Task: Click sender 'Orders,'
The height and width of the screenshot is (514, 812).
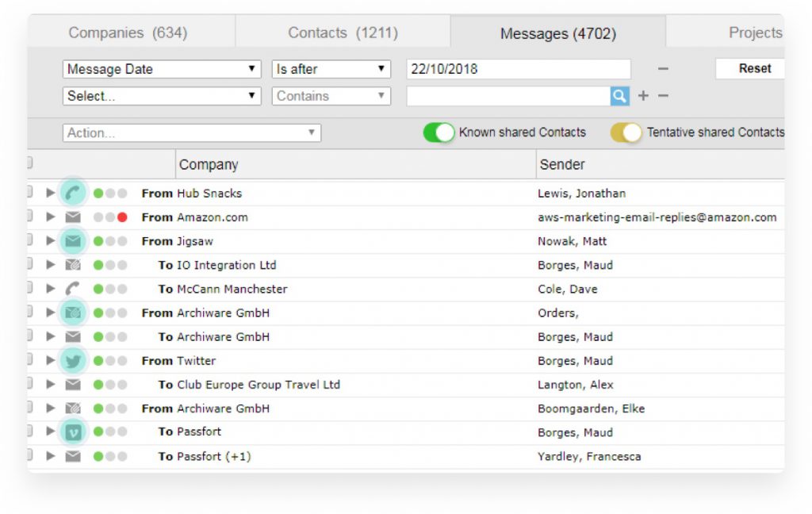Action: 558,313
